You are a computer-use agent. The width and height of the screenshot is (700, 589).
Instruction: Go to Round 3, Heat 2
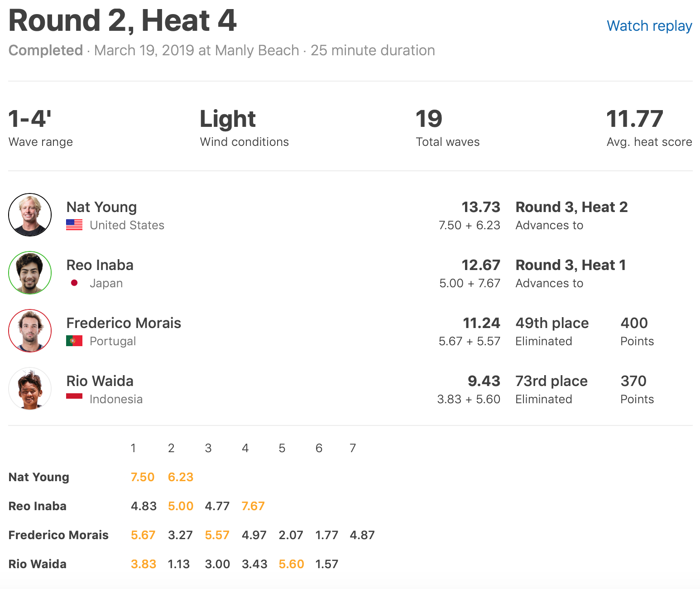tap(571, 207)
